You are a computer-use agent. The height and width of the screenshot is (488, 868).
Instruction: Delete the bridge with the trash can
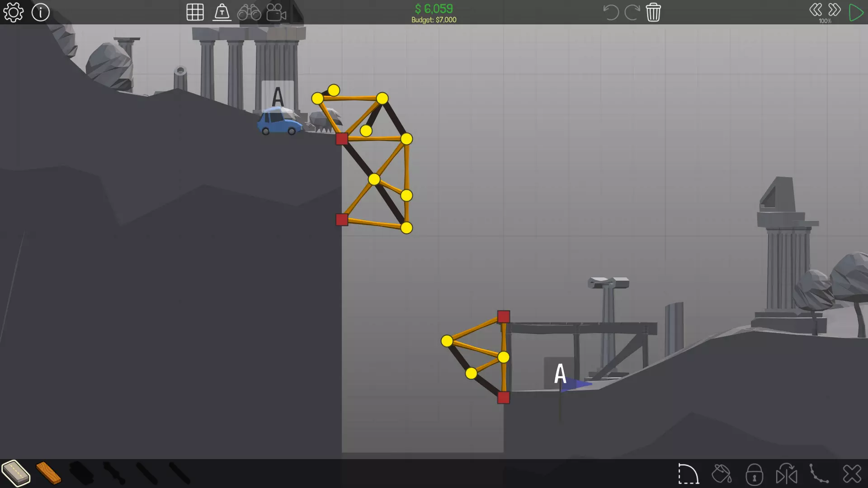tap(653, 12)
